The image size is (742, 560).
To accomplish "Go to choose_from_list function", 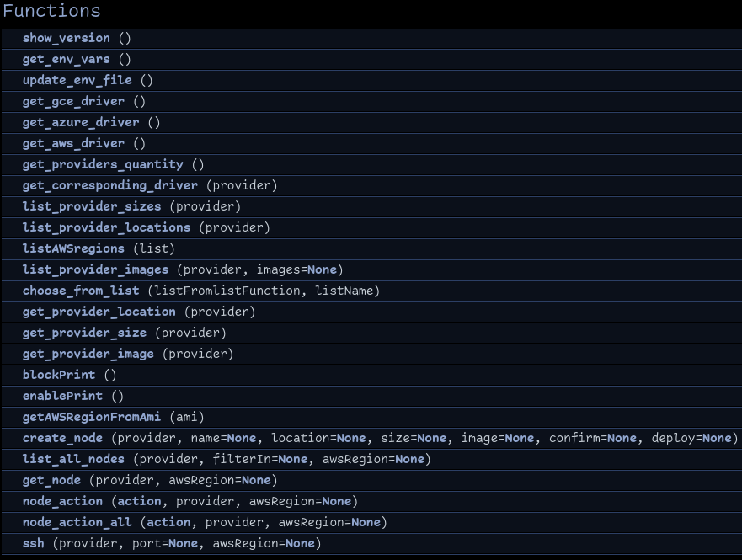I will [81, 291].
